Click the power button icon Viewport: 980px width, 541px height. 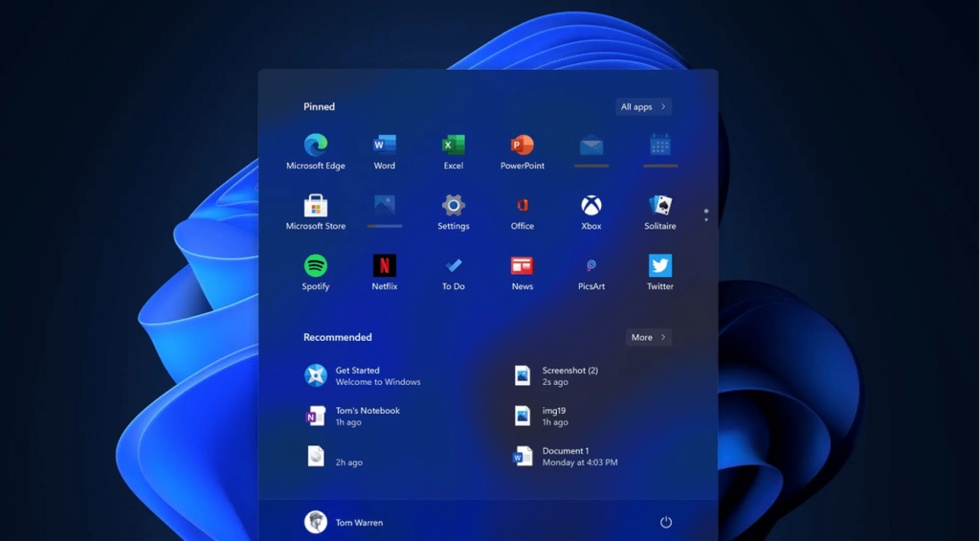[x=666, y=522]
